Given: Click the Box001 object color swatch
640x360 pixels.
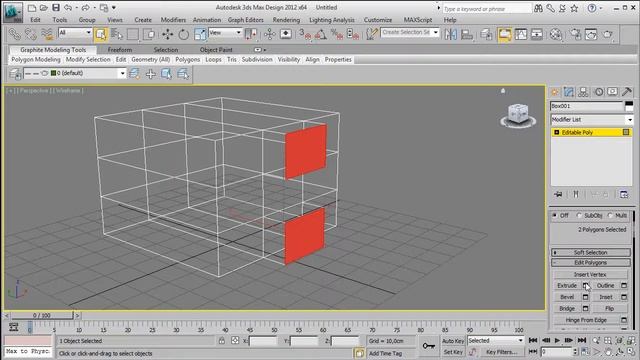Looking at the screenshot, I should point(629,106).
